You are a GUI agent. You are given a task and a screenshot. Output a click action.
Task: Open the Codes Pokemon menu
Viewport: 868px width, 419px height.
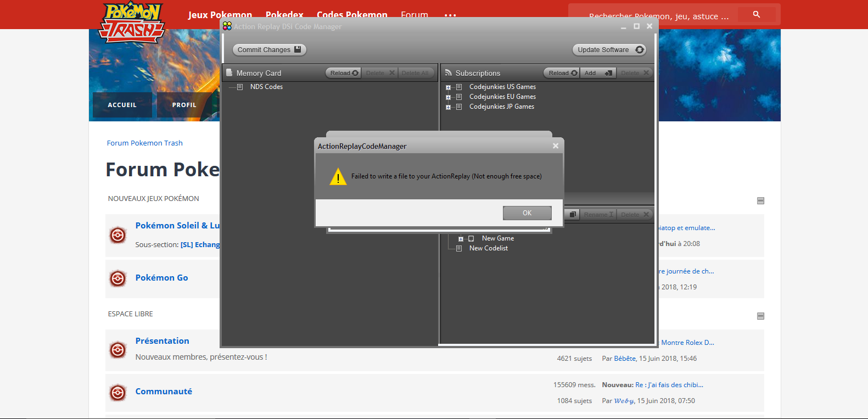352,15
